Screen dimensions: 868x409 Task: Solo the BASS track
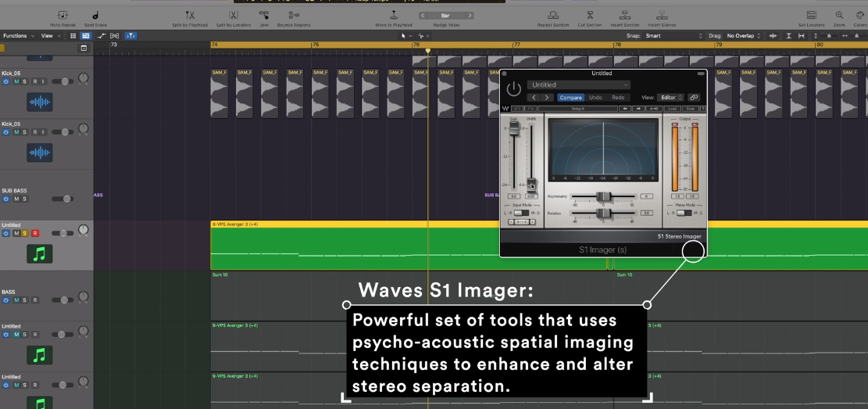click(x=25, y=300)
